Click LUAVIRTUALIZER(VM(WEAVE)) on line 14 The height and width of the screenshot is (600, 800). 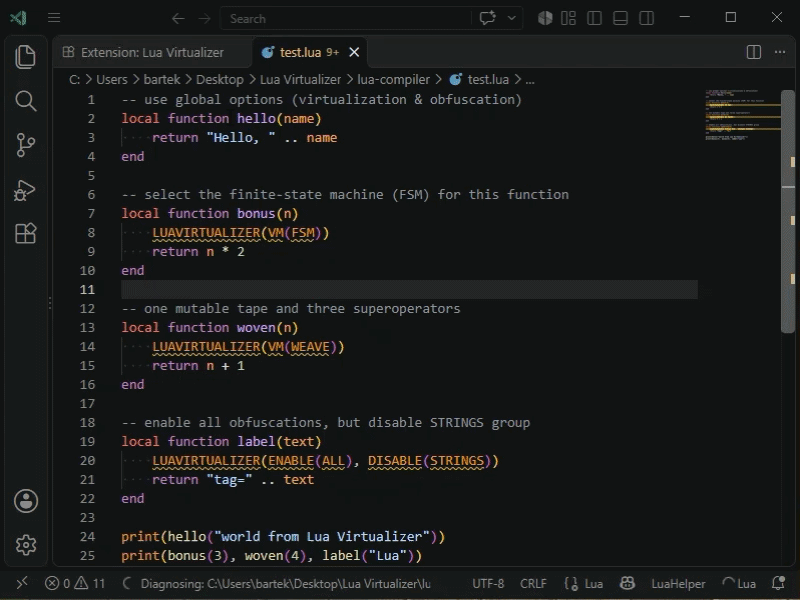tap(248, 347)
